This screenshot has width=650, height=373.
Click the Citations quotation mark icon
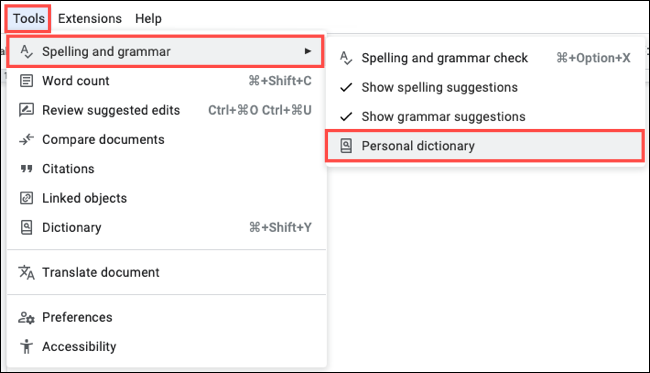pyautogui.click(x=27, y=169)
